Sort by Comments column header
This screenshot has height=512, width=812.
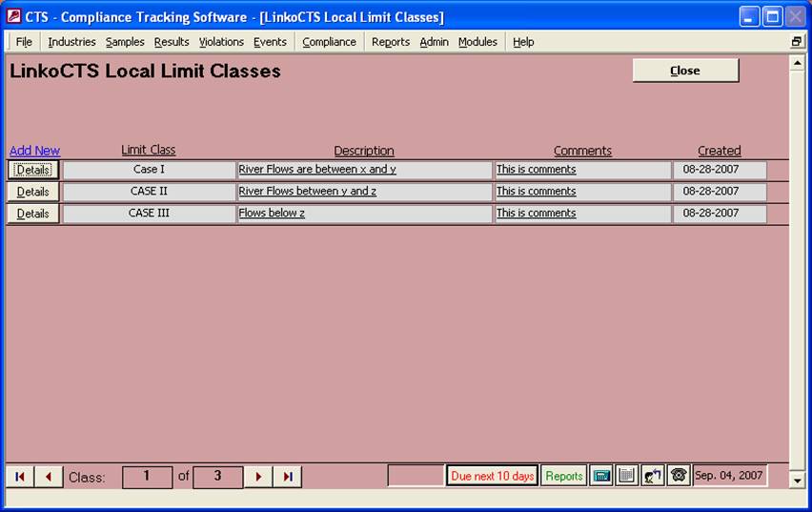pyautogui.click(x=582, y=151)
